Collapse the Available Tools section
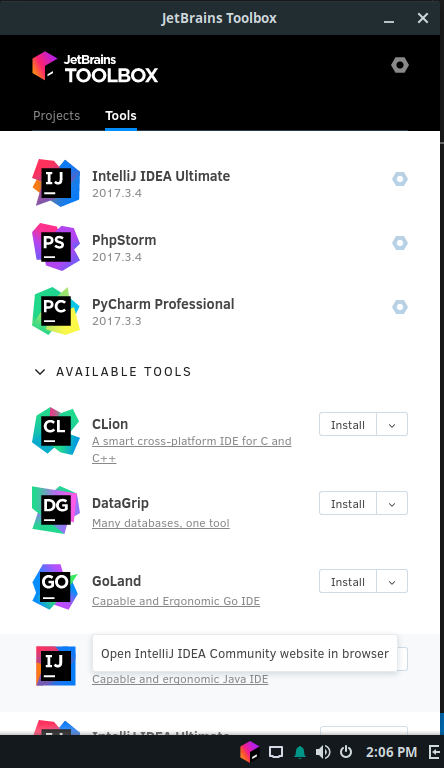 (x=40, y=372)
